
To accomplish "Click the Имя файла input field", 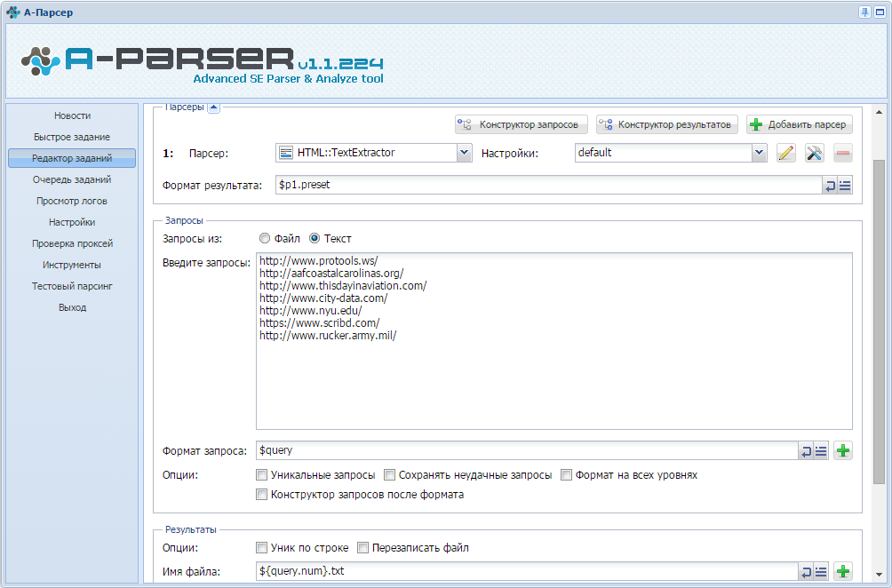I will pyautogui.click(x=528, y=571).
